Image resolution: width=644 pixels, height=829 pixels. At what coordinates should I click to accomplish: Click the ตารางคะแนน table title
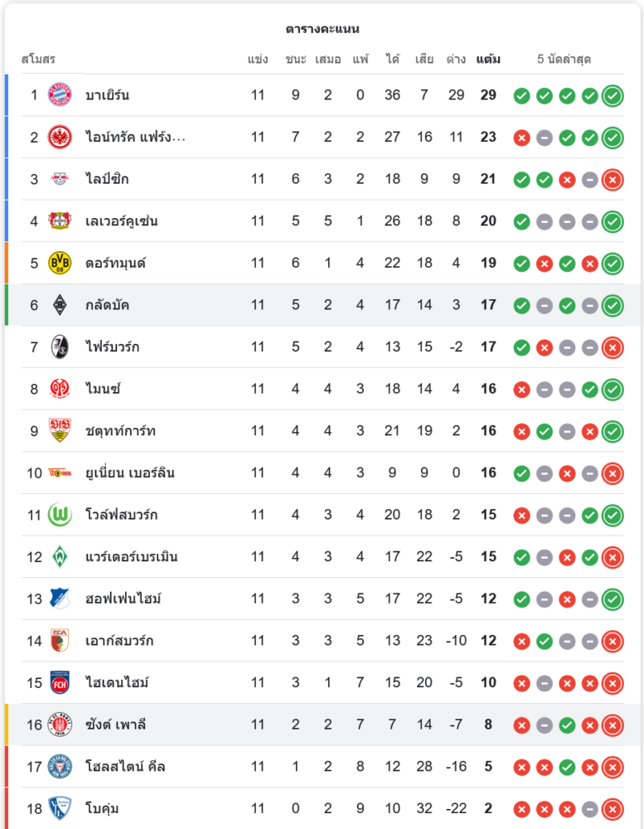pos(322,29)
